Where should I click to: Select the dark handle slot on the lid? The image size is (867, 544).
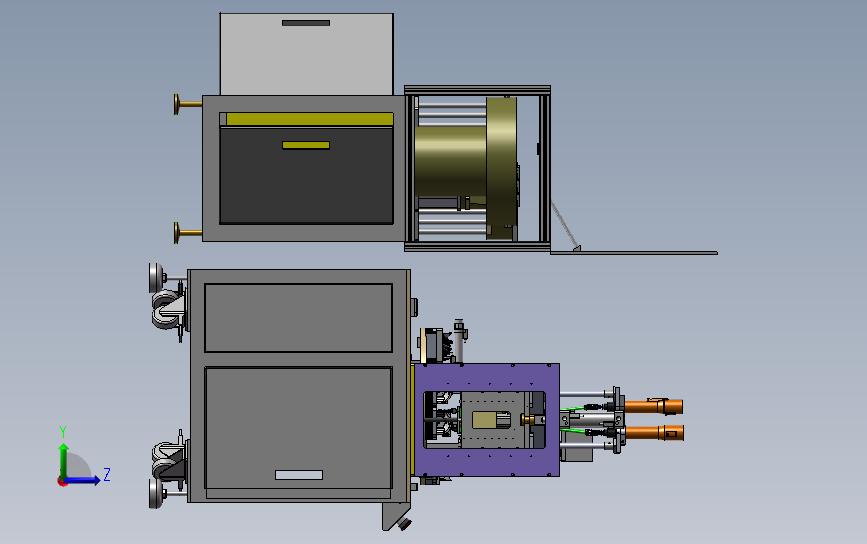306,23
